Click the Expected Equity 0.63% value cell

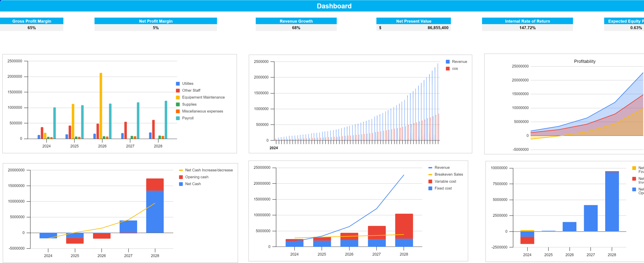636,28
